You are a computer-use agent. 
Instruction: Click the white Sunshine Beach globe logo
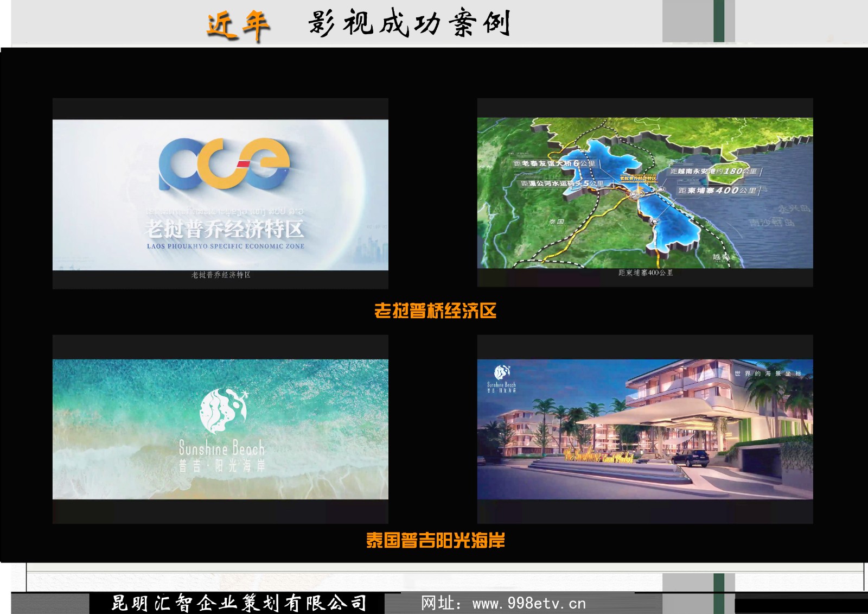pyautogui.click(x=223, y=411)
